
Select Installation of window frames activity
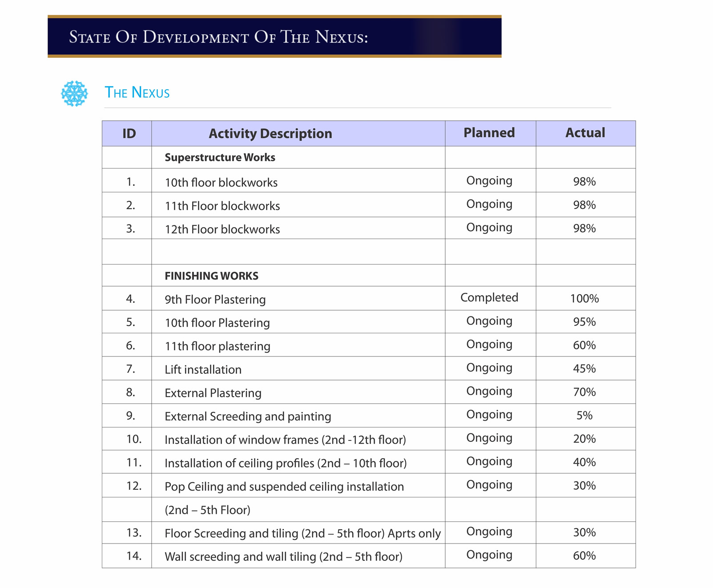(x=285, y=440)
